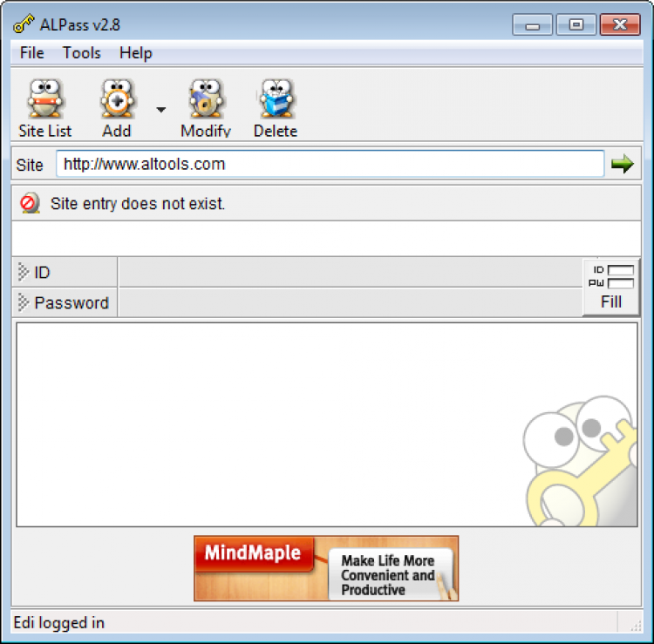Expand the Password row arrow

coord(24,302)
